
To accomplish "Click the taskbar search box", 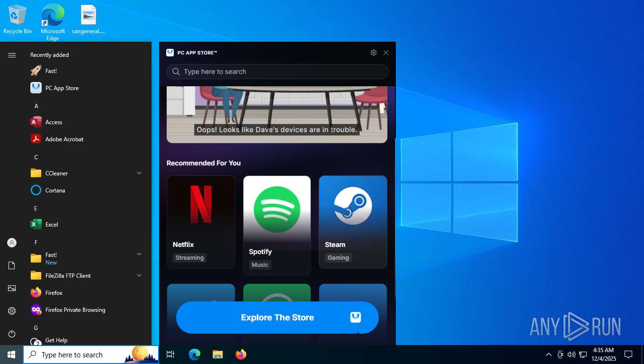I will click(x=91, y=355).
